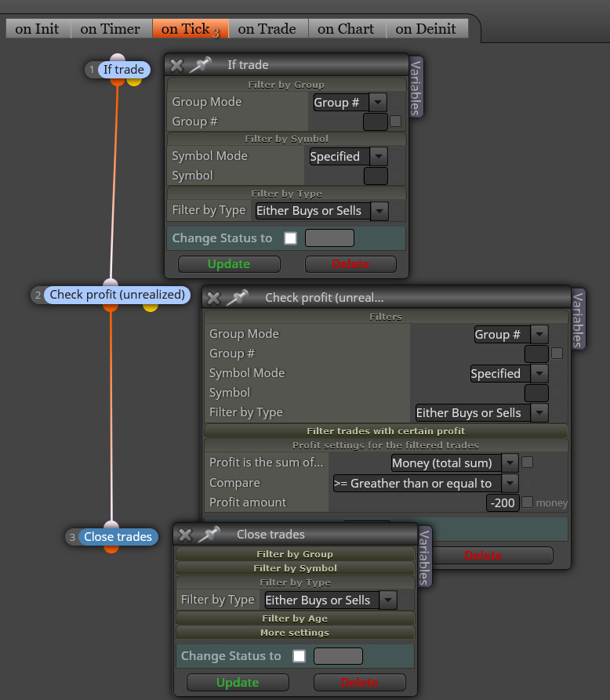Click orange output connector under Close trades block

tap(111, 549)
